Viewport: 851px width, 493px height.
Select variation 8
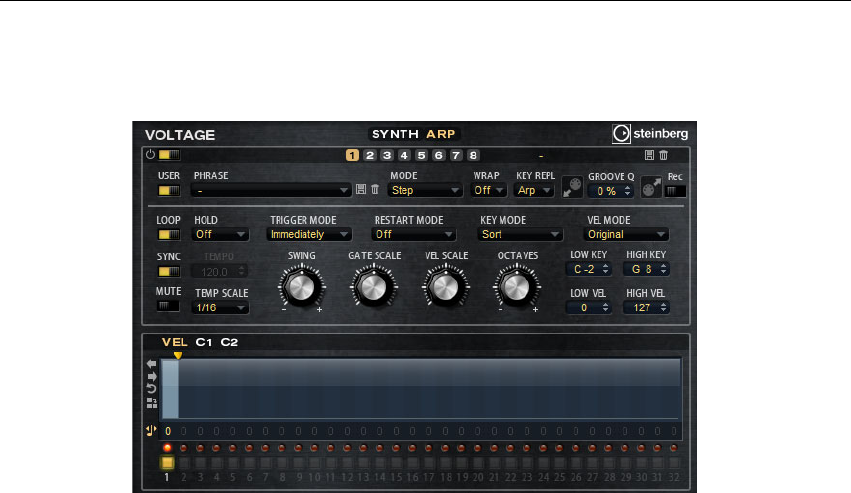[x=473, y=155]
